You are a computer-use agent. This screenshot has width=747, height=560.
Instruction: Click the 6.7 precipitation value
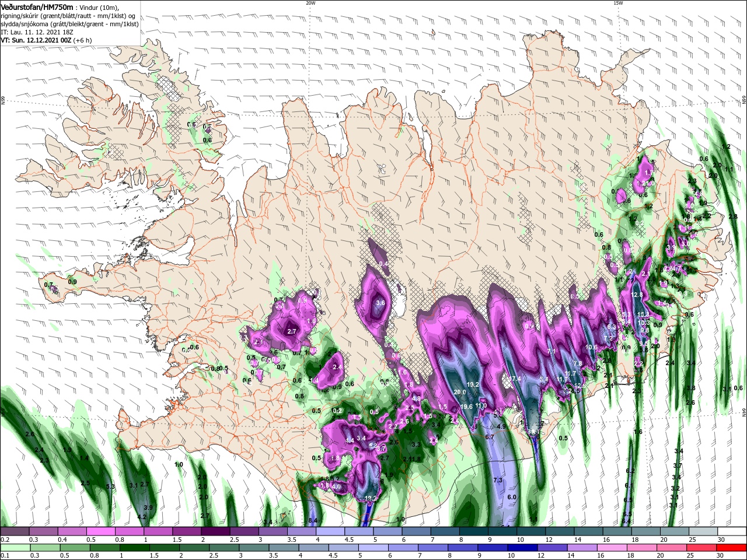coord(490,436)
